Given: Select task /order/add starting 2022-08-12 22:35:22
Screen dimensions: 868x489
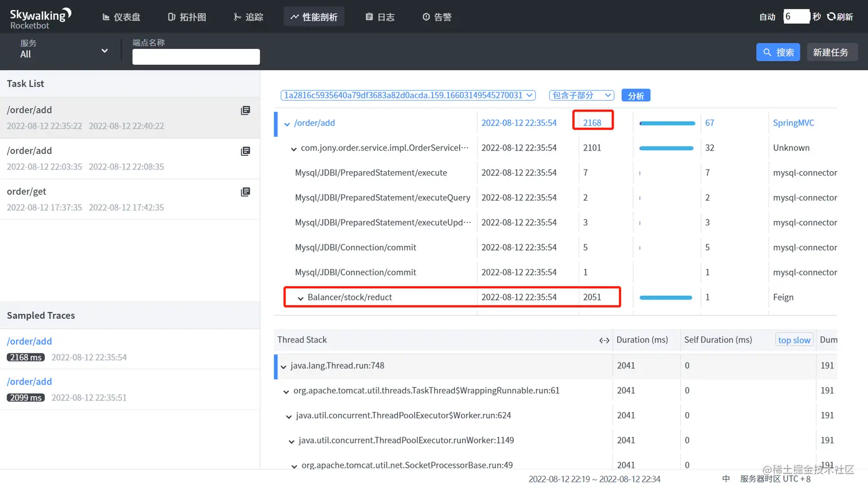Looking at the screenshot, I should pyautogui.click(x=130, y=118).
